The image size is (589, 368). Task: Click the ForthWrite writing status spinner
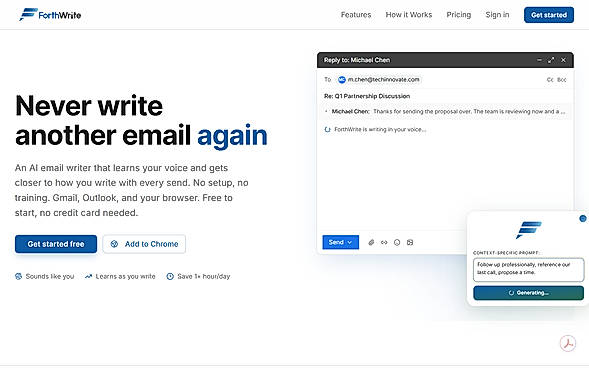click(x=327, y=130)
